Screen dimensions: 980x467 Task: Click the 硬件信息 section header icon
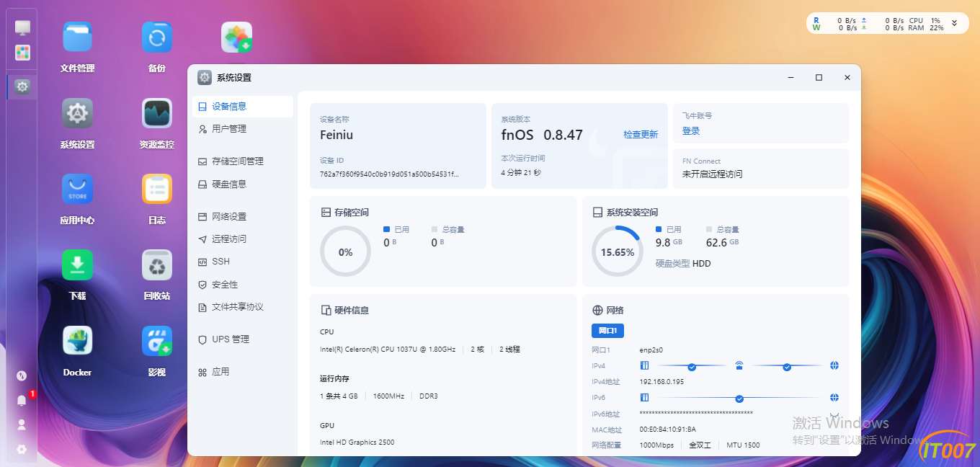click(326, 311)
